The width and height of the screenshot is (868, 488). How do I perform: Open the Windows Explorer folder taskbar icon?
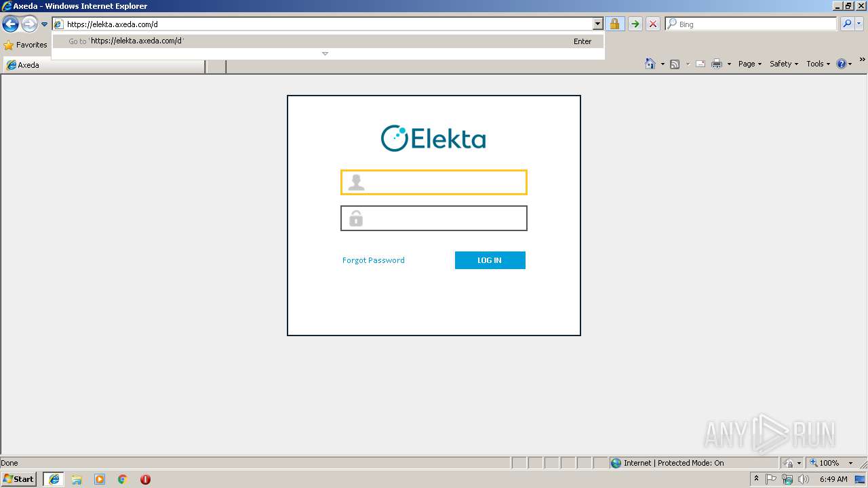click(x=77, y=479)
